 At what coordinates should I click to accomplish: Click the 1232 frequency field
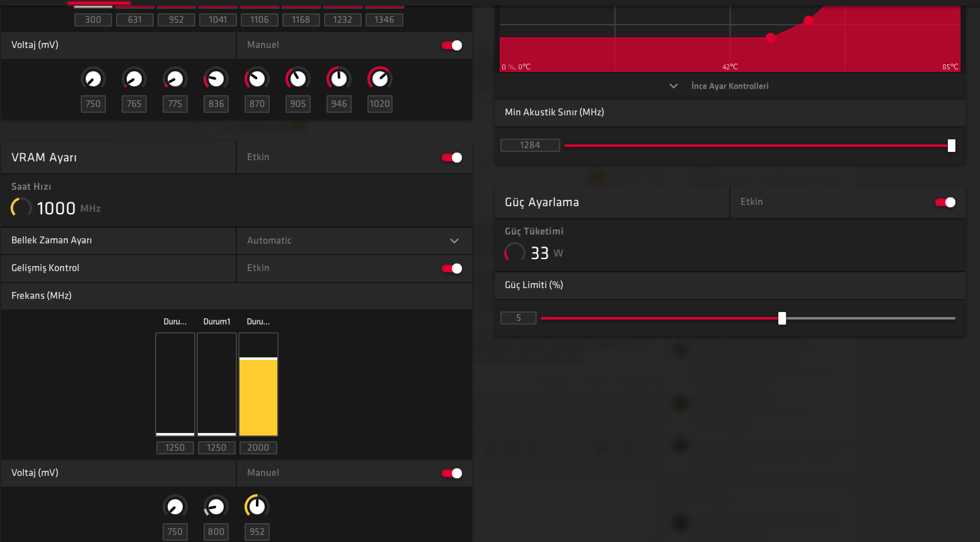343,20
